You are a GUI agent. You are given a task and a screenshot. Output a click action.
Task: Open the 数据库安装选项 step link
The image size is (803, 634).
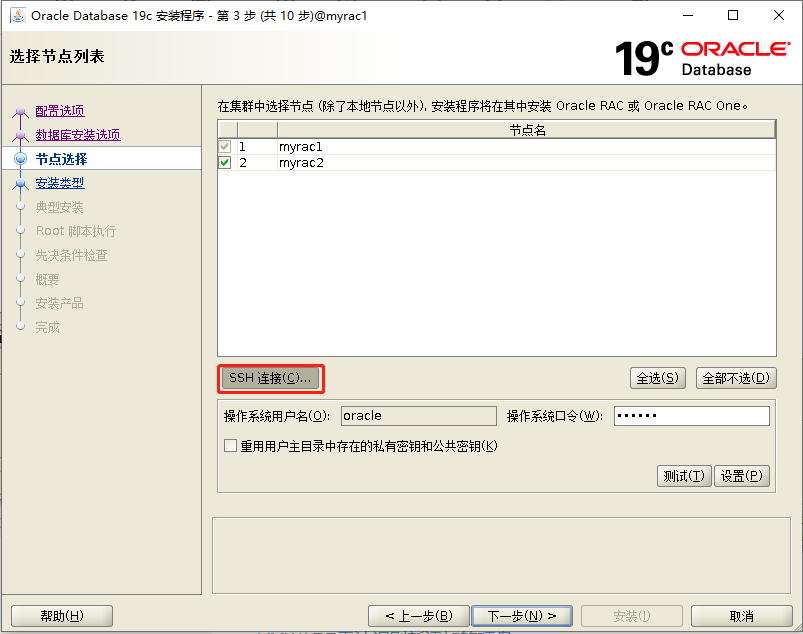coord(78,135)
